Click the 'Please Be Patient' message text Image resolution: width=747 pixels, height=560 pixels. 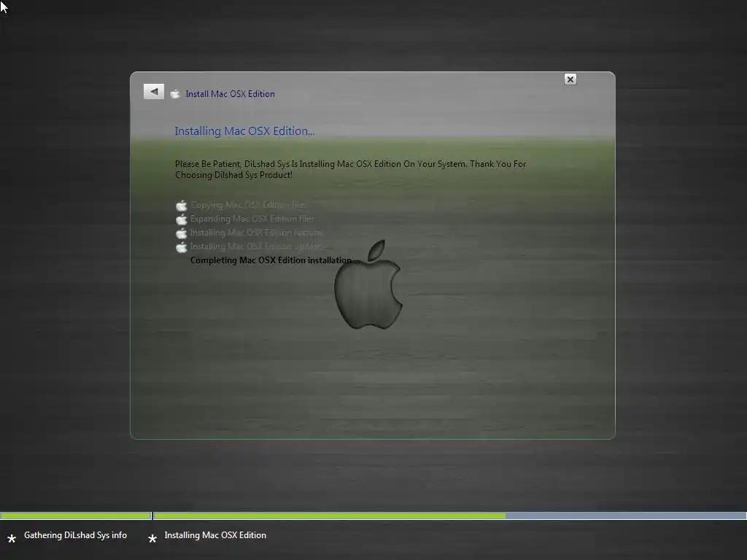(x=350, y=169)
